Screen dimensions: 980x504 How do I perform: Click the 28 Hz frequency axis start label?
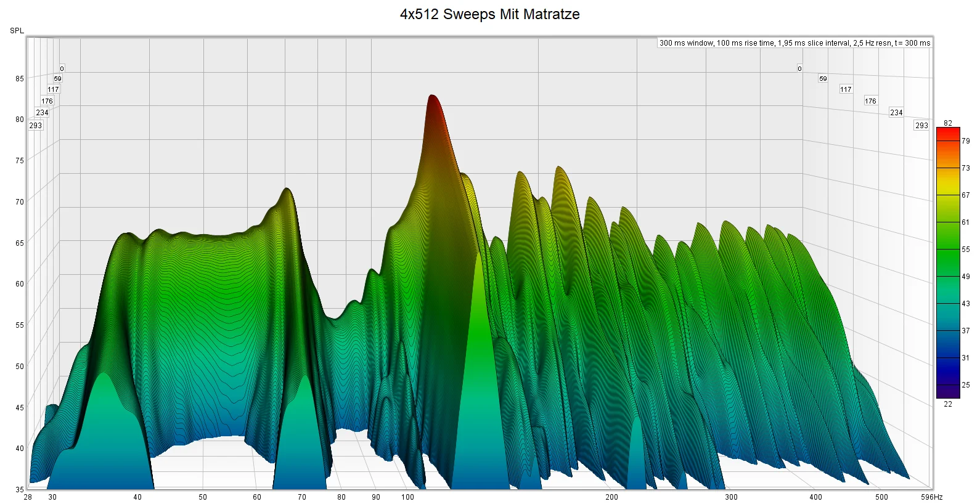[x=28, y=497]
